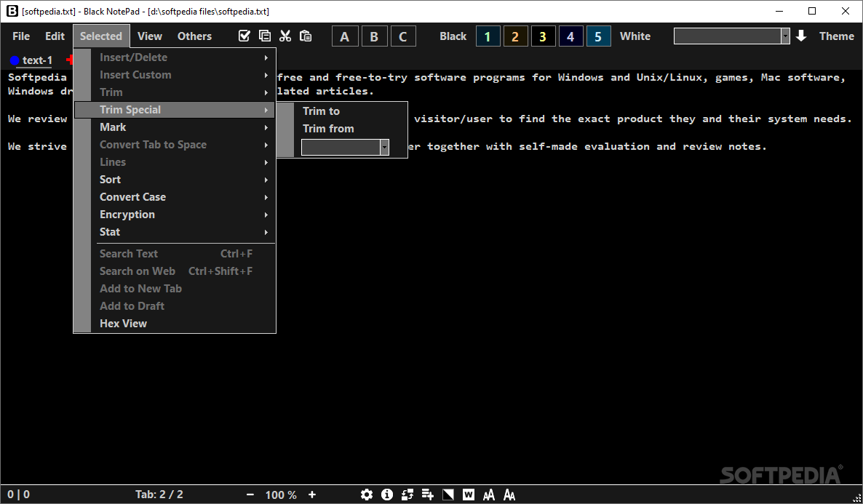Toggle the black/white invert icon
863x504 pixels.
coord(448,495)
